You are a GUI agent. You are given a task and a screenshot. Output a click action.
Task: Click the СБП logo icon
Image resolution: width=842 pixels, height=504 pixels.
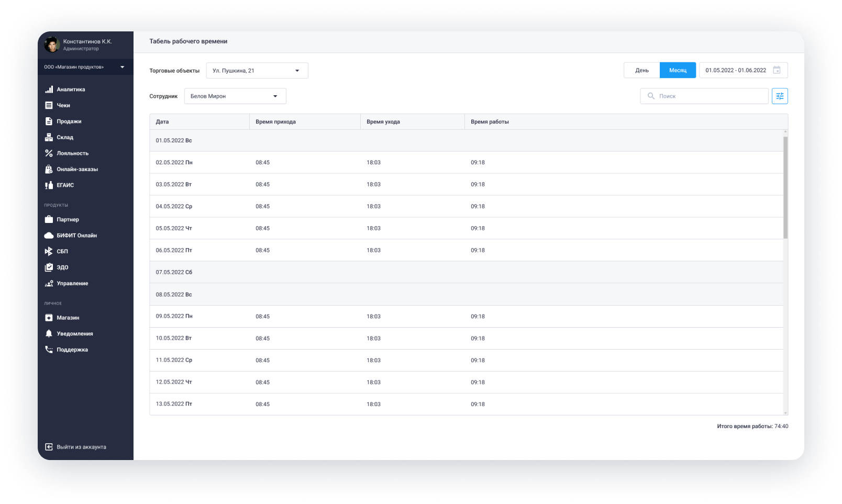49,251
